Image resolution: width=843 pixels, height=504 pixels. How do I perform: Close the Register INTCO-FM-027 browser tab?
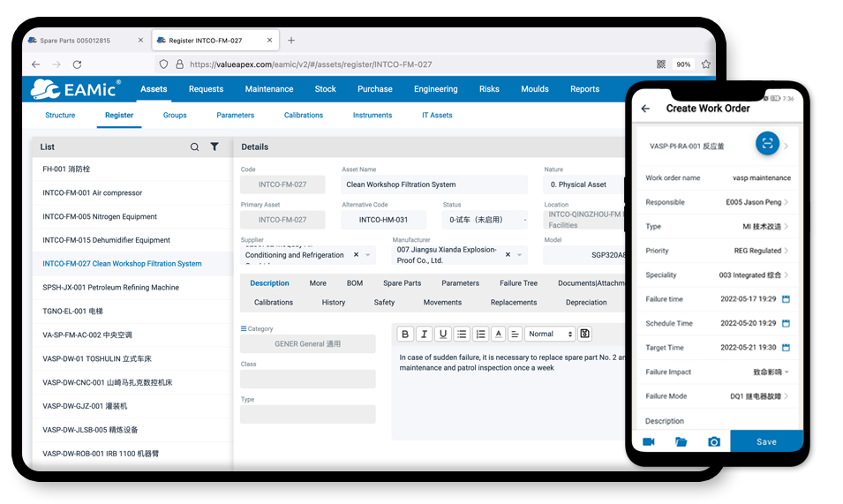[x=270, y=41]
